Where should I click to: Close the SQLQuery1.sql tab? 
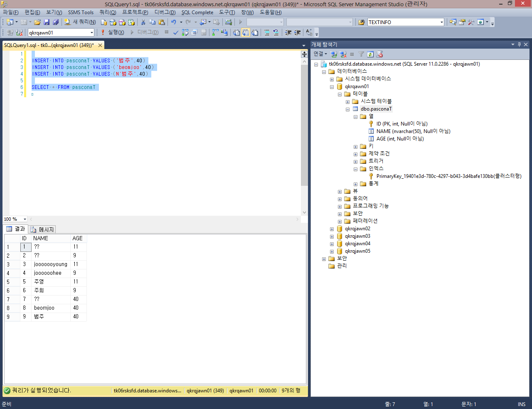(x=100, y=45)
